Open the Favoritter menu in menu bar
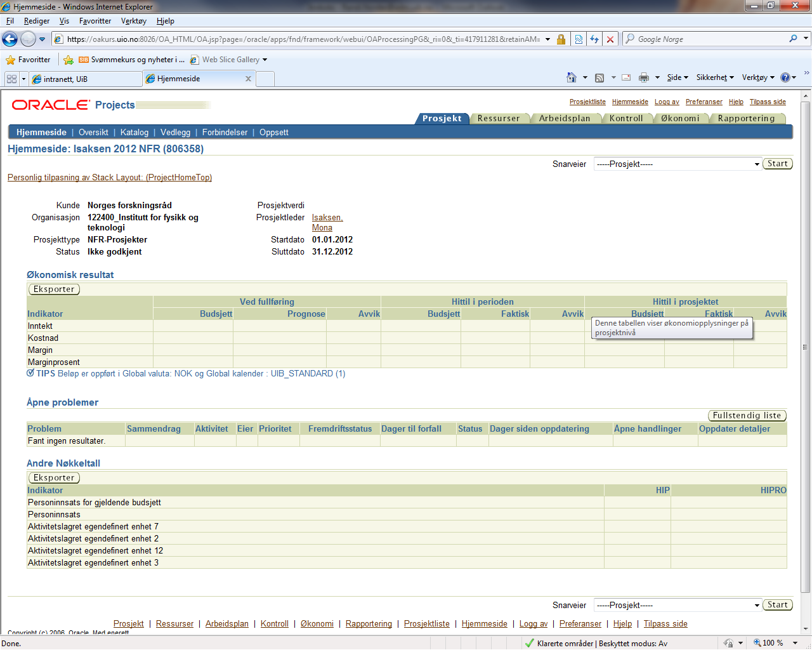 point(95,21)
